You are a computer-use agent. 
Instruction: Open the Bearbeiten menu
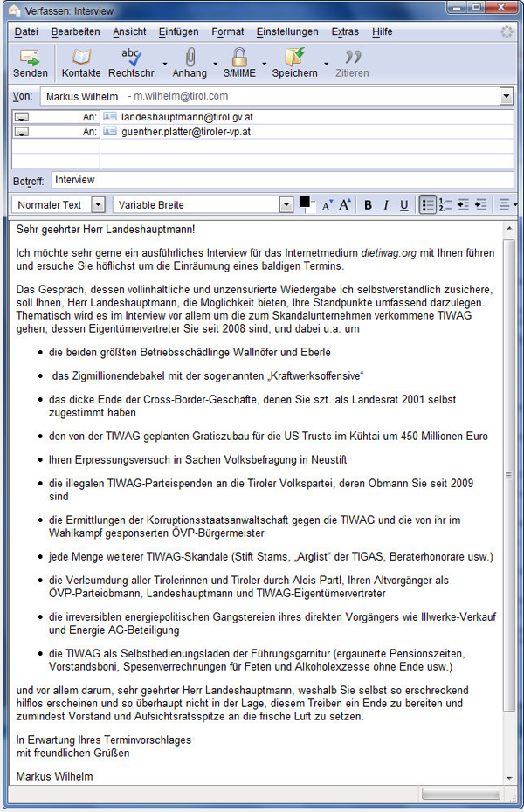pos(76,31)
